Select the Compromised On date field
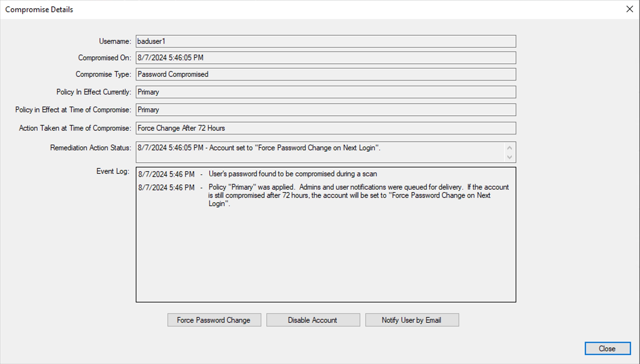 (325, 58)
